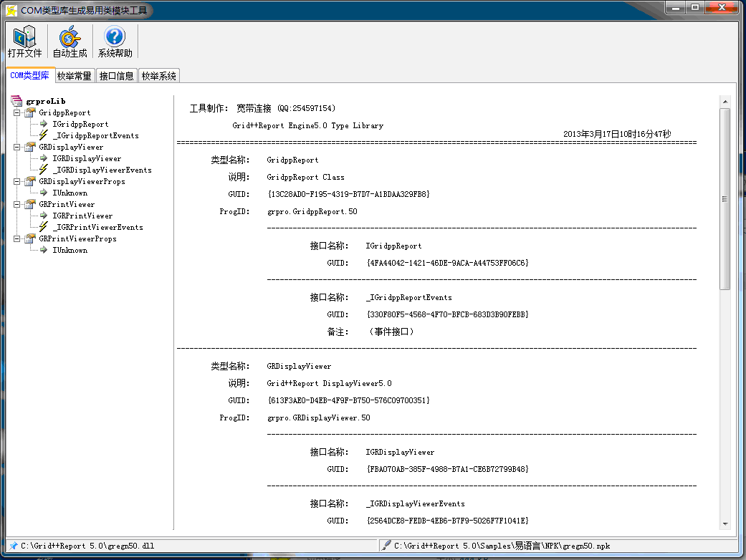The width and height of the screenshot is (746, 560).
Task: Click the lightning icon beside _IGridppReportEvents
Action: pyautogui.click(x=43, y=135)
